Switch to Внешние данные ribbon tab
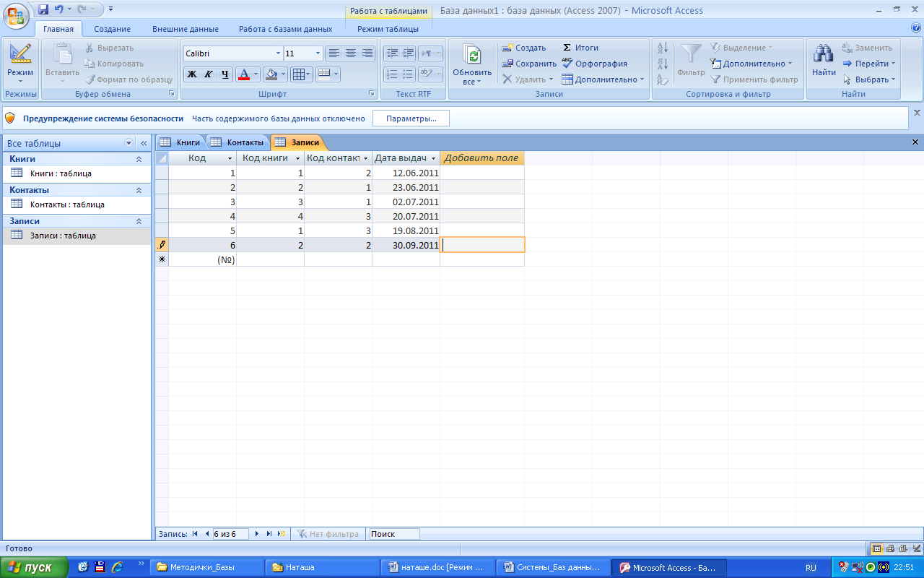924x578 pixels. click(186, 29)
